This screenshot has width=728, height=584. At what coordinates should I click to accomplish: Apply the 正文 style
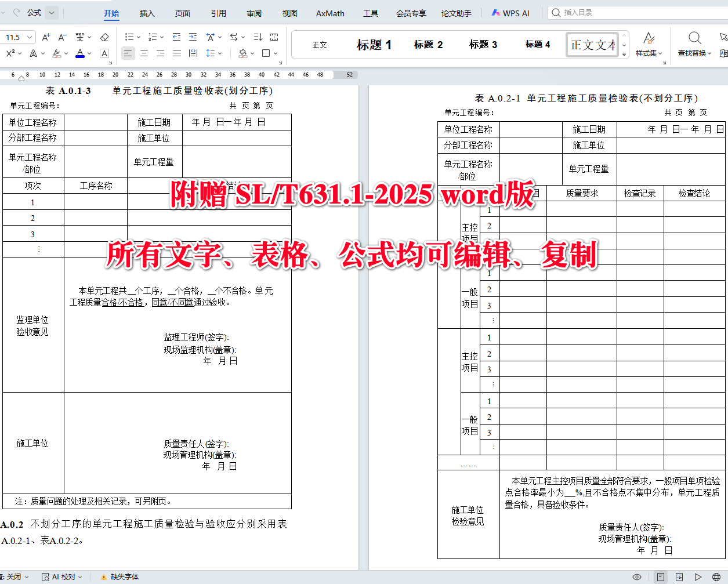[x=320, y=45]
